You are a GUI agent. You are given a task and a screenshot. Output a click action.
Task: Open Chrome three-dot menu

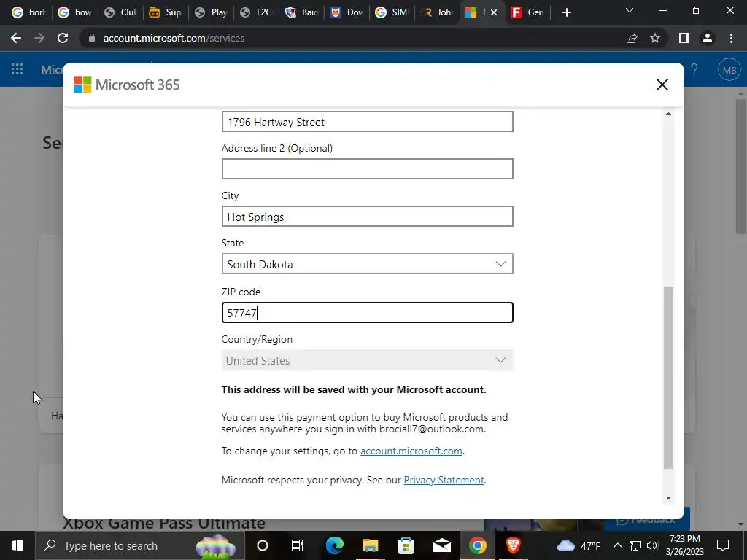click(x=731, y=38)
